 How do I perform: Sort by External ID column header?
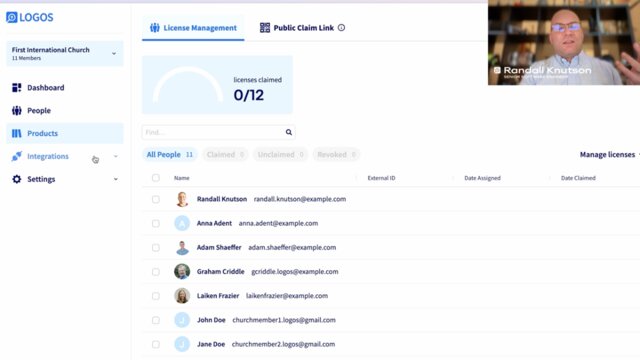pyautogui.click(x=381, y=178)
